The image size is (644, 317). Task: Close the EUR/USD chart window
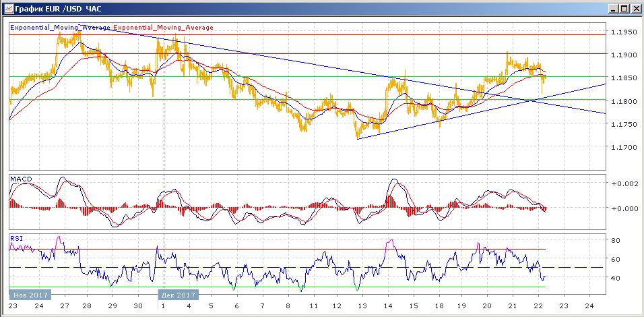pos(635,9)
